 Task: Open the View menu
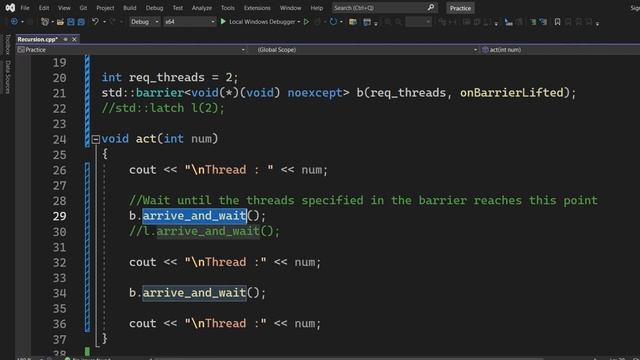64,8
